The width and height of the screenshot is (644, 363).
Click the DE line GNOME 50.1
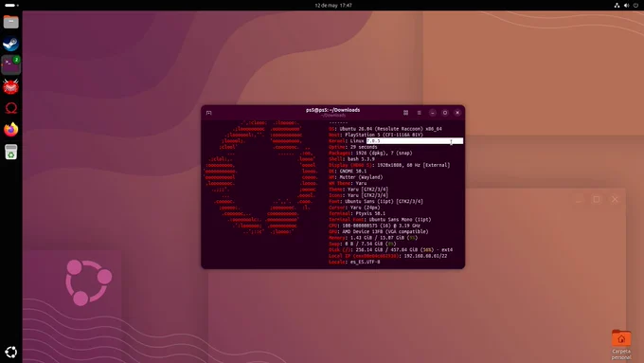click(x=348, y=171)
